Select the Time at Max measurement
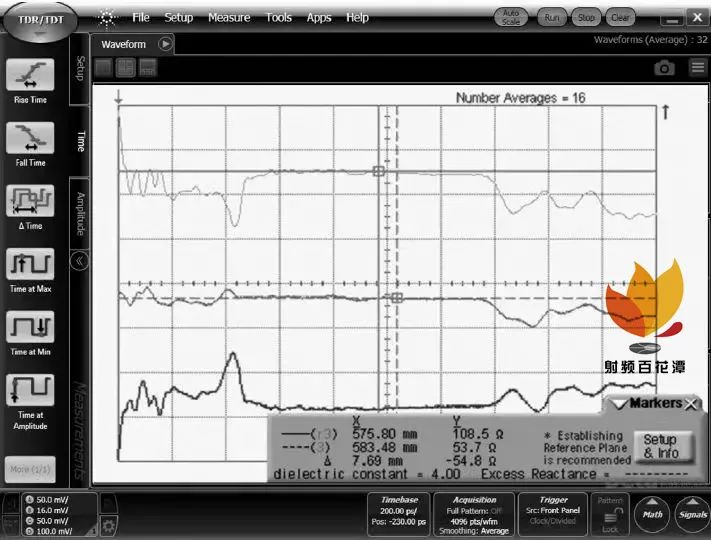 point(30,264)
